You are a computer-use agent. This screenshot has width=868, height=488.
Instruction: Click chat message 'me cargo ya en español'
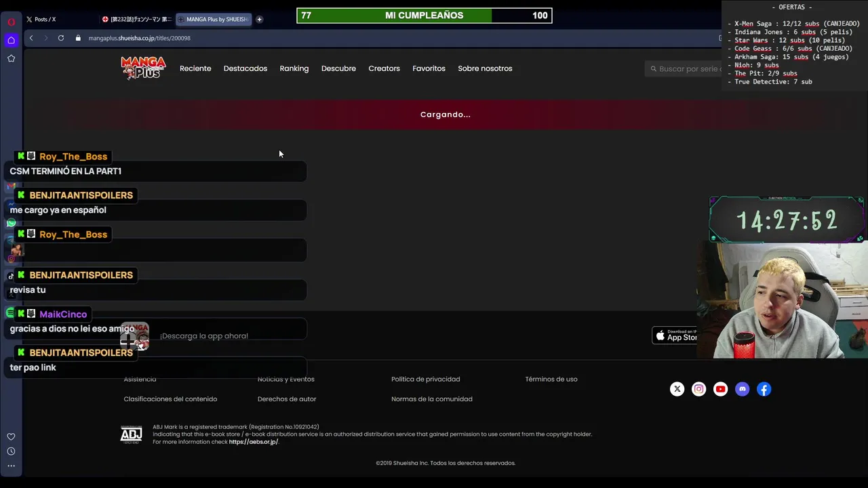pyautogui.click(x=58, y=210)
